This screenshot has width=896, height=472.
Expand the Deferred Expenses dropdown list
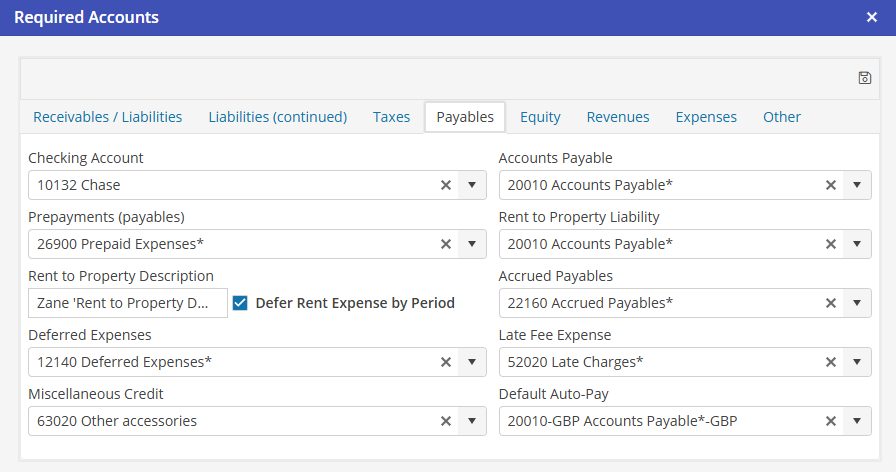pos(472,362)
